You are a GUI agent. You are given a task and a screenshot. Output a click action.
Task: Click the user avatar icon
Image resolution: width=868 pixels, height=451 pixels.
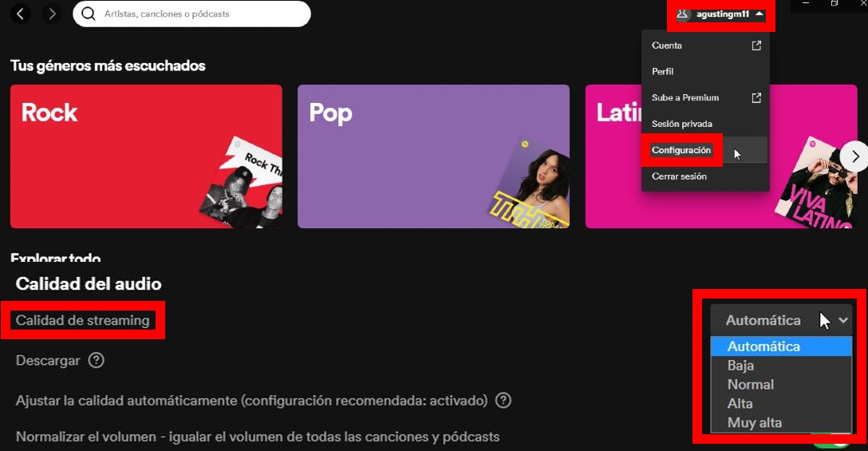(683, 14)
